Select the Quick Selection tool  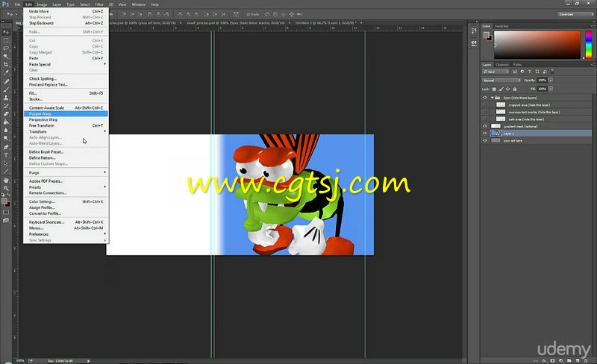pos(6,57)
